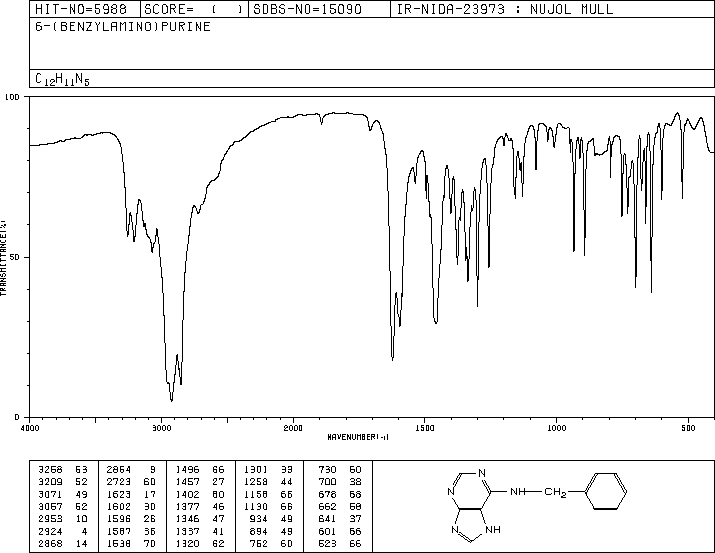Viewport: 715px width, 553px height.
Task: Click the molecular formula C12H11N5
Action: coord(62,79)
